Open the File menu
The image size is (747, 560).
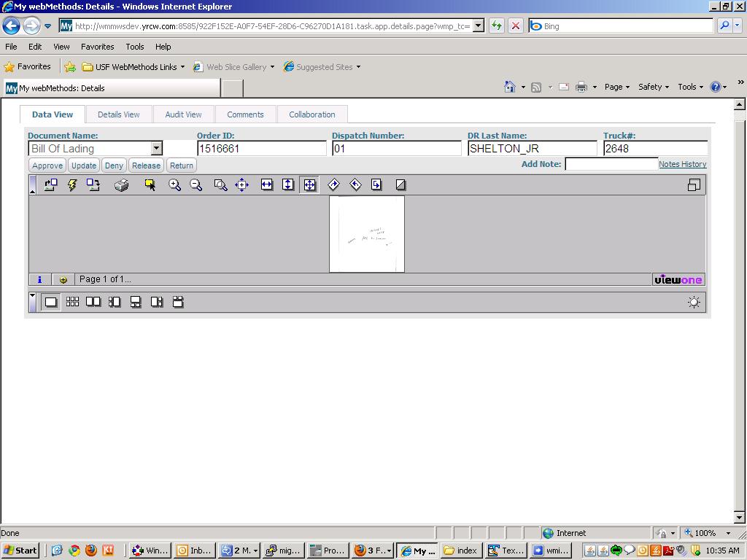click(x=11, y=47)
